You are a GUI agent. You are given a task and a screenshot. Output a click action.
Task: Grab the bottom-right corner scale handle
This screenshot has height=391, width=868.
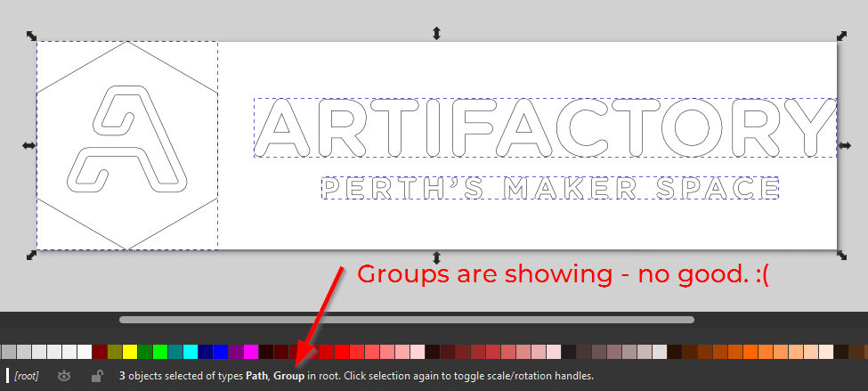[841, 255]
